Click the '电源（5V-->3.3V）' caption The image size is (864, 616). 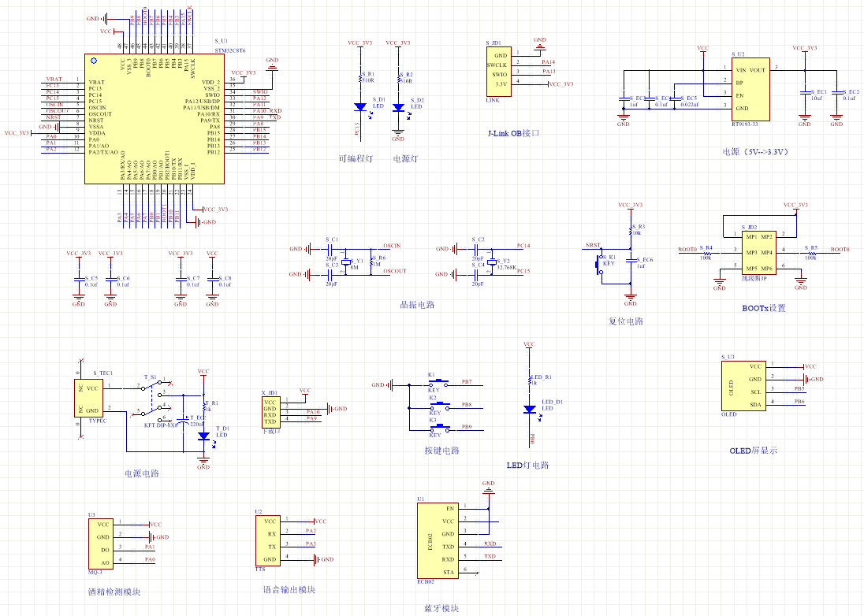point(755,151)
